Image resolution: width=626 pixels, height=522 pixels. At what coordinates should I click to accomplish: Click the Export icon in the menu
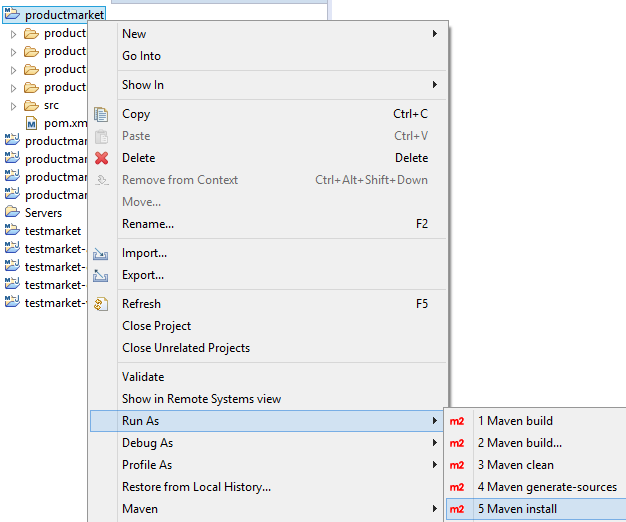tap(101, 276)
